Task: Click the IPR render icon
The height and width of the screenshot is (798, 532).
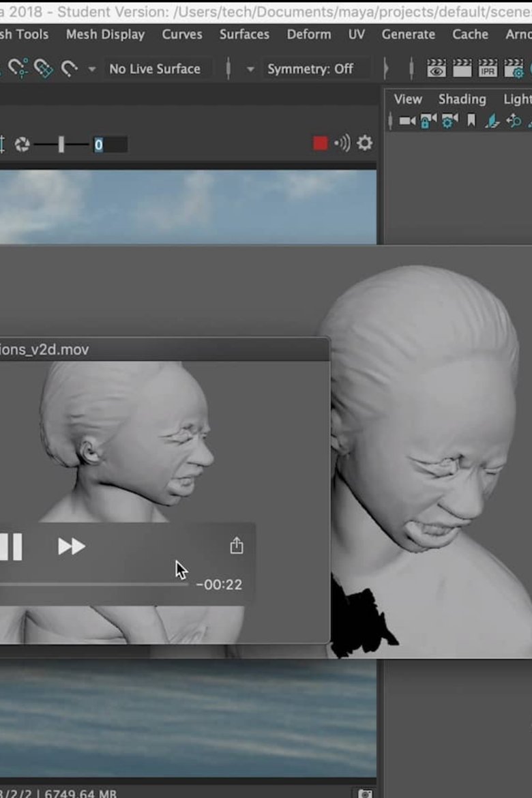Action: [488, 68]
